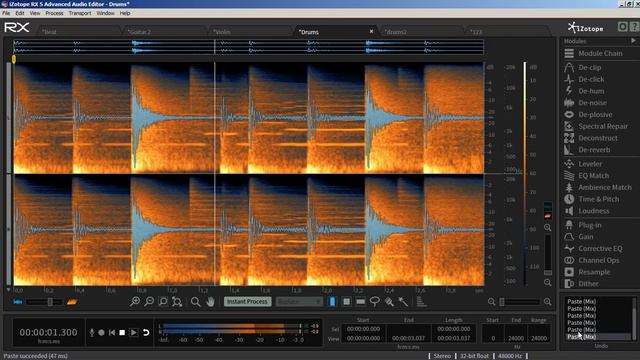The width and height of the screenshot is (640, 360).
Task: Open the Loudness module
Action: tap(587, 211)
